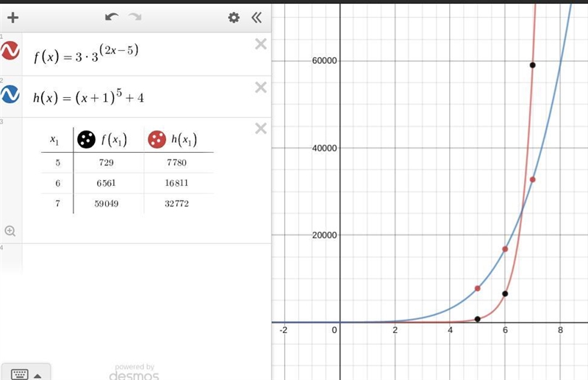Delete the f(x) expression
This screenshot has height=380, width=588.
pos(261,44)
